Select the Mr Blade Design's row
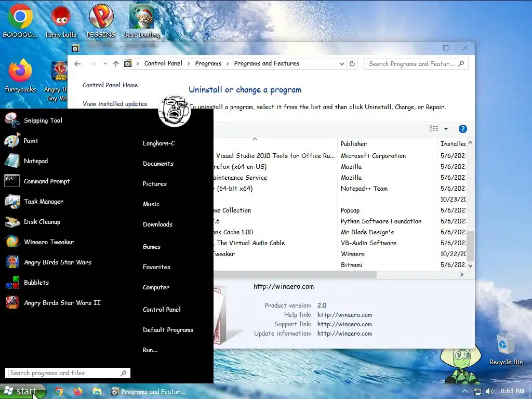The width and height of the screenshot is (532, 399). click(340, 232)
